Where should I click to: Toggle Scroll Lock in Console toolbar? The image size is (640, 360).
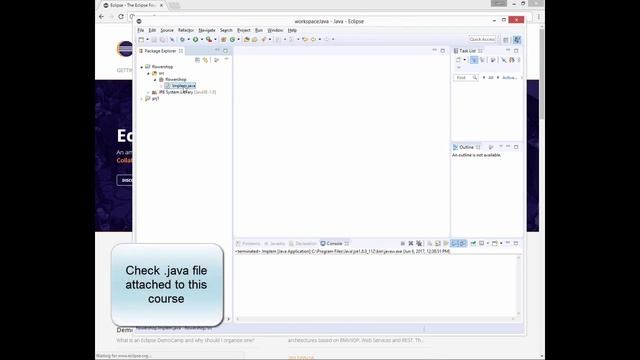pos(438,243)
